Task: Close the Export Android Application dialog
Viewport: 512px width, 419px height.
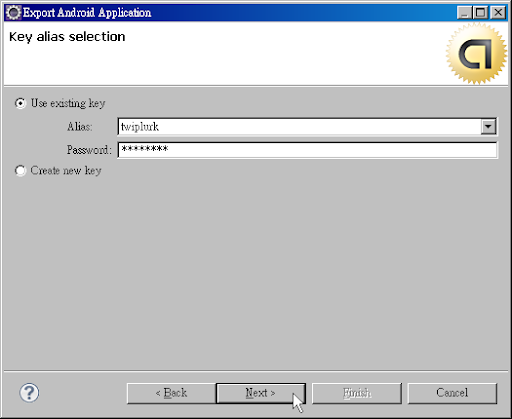Action: (x=498, y=13)
